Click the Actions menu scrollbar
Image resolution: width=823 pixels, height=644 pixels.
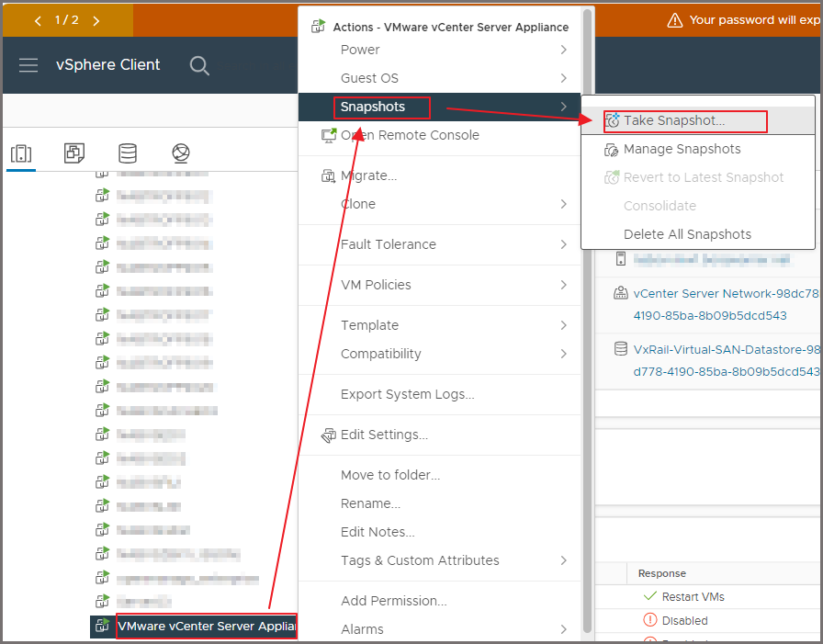[587, 322]
